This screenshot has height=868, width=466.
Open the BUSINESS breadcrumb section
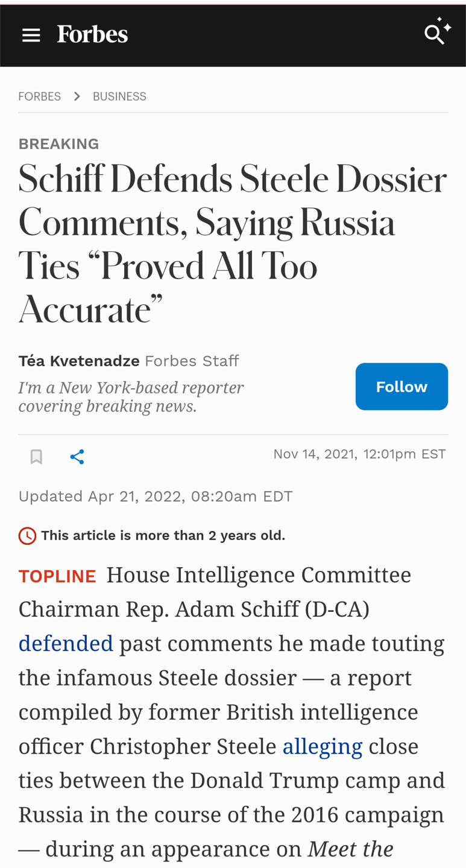[x=119, y=96]
